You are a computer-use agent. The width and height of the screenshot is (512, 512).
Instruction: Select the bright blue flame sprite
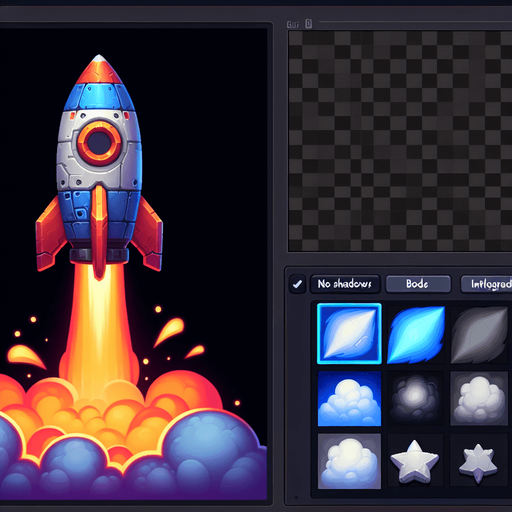(x=416, y=334)
